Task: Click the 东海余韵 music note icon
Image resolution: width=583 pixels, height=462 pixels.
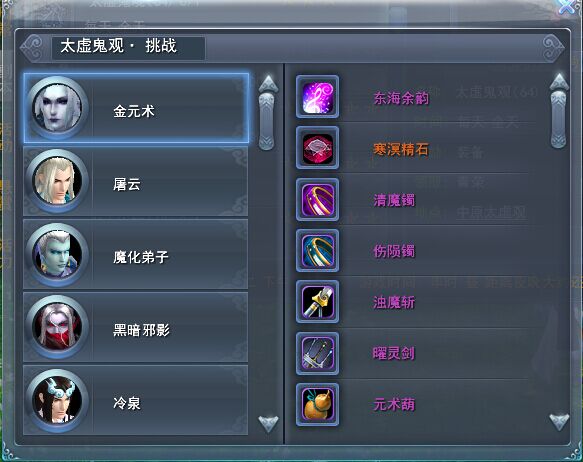Action: click(x=317, y=97)
